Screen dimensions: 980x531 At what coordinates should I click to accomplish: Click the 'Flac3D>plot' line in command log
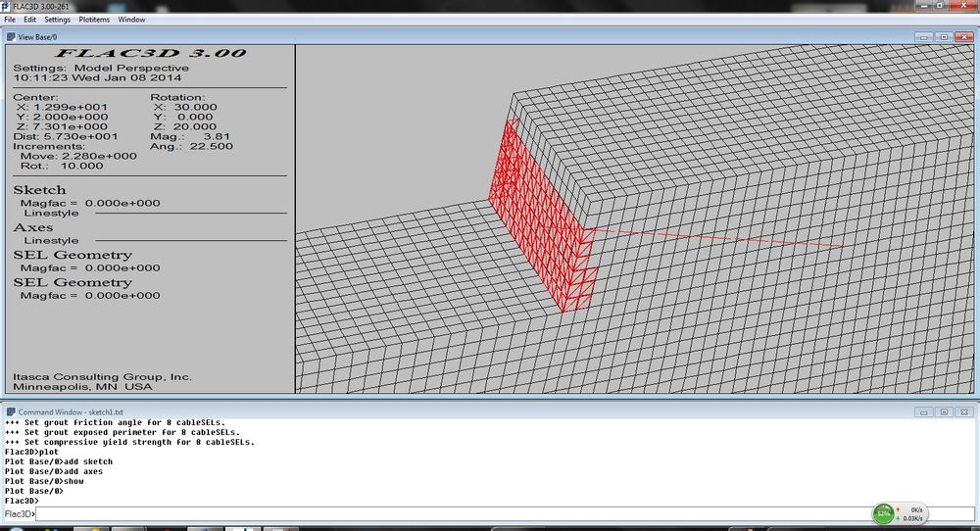[31, 452]
